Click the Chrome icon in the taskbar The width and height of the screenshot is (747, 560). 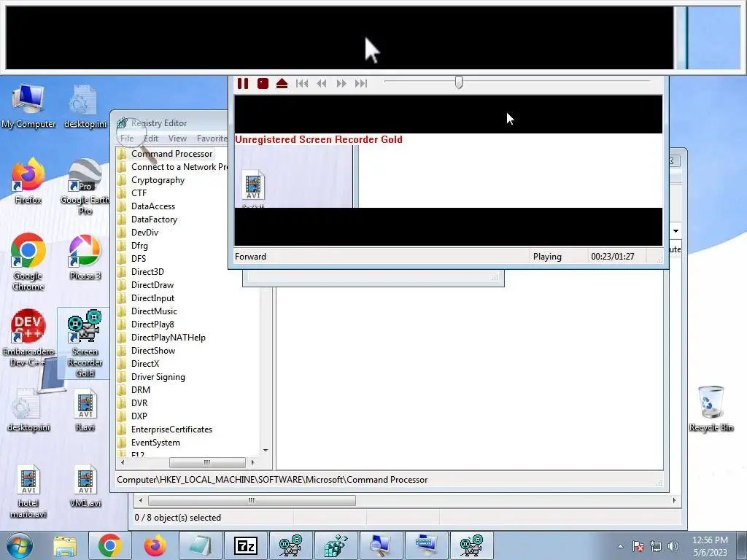109,545
